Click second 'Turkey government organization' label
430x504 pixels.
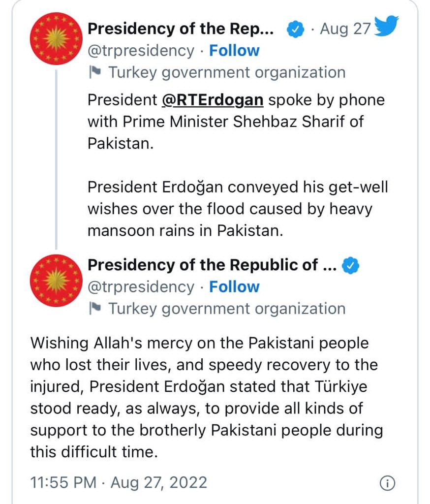click(x=227, y=309)
